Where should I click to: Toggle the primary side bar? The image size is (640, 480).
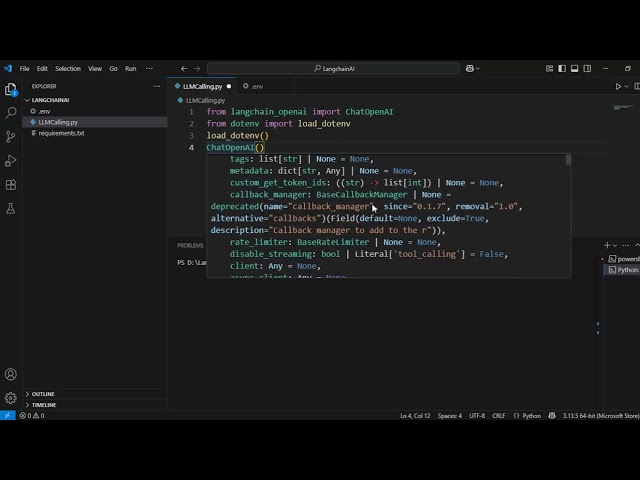click(562, 69)
